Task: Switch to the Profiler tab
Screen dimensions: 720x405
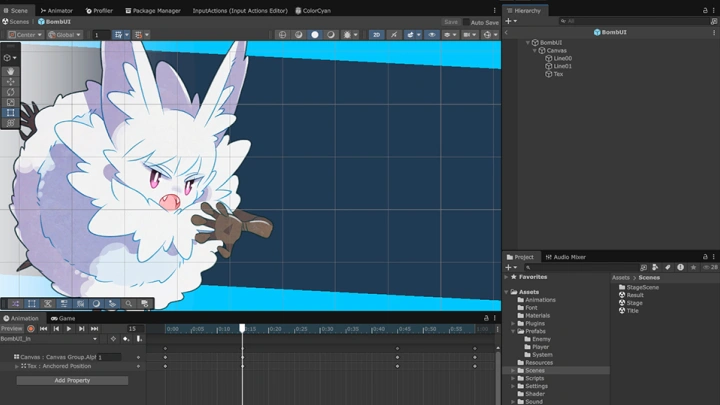Action: pos(99,10)
